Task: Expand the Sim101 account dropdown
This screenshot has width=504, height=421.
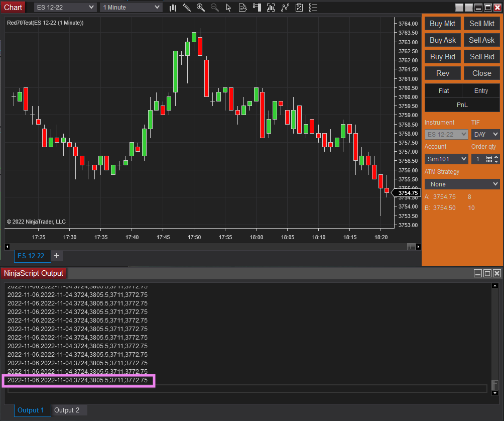Action: tap(447, 159)
